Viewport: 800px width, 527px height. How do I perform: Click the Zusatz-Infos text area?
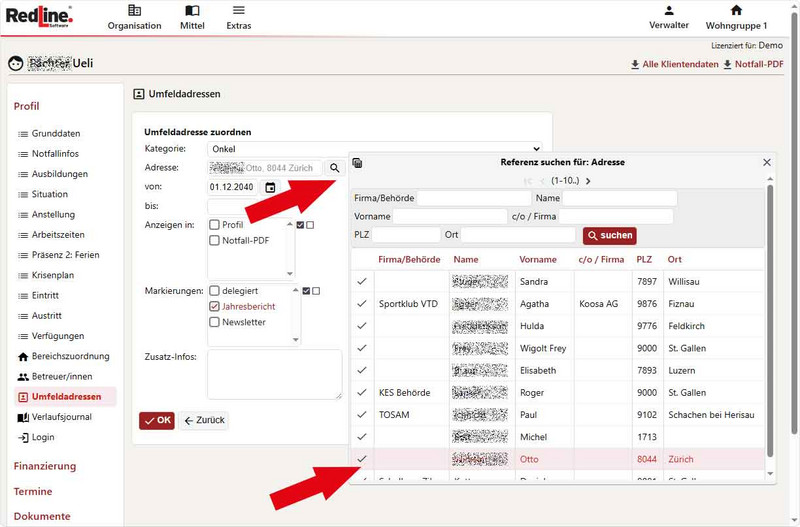pyautogui.click(x=274, y=374)
